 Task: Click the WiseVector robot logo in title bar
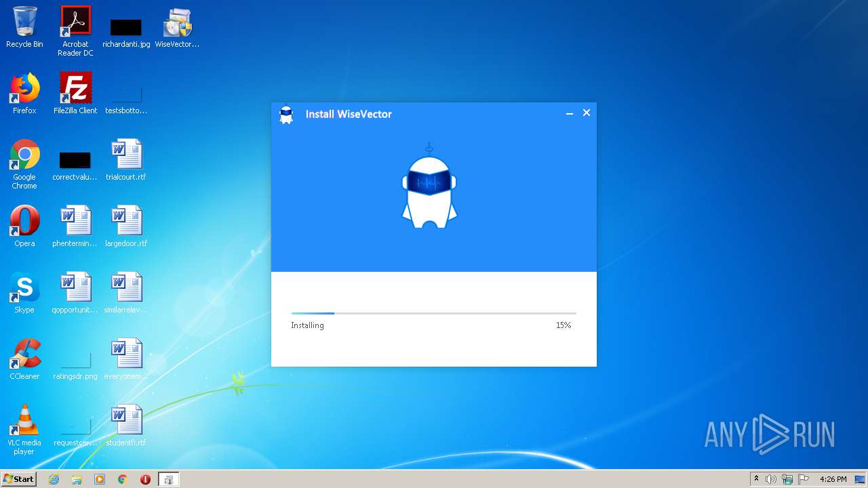286,114
